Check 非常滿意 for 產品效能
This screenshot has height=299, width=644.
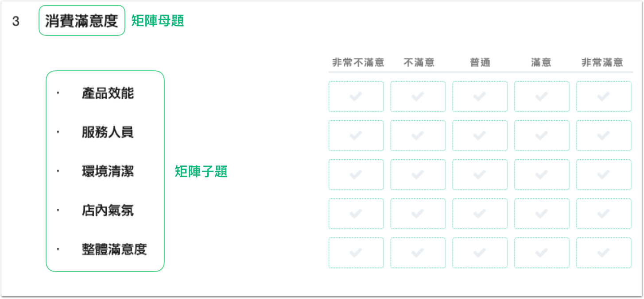604,96
